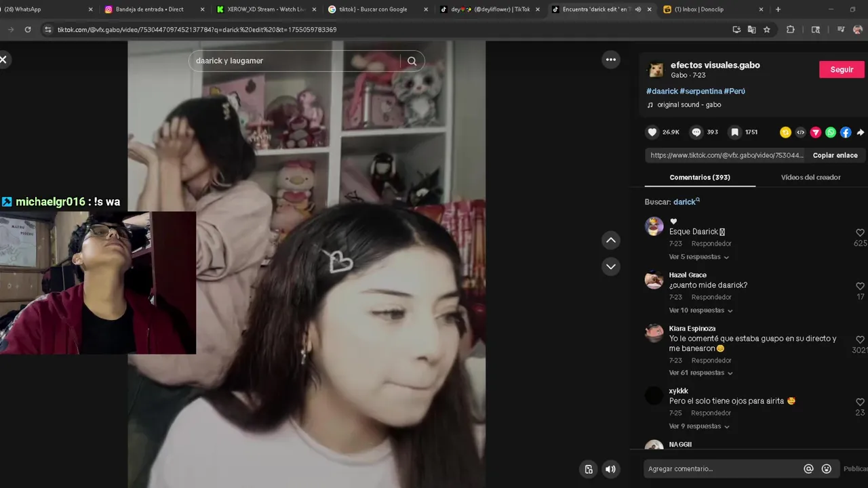Image resolution: width=868 pixels, height=488 pixels.
Task: Click the Agregar comentario input field
Action: (722, 469)
